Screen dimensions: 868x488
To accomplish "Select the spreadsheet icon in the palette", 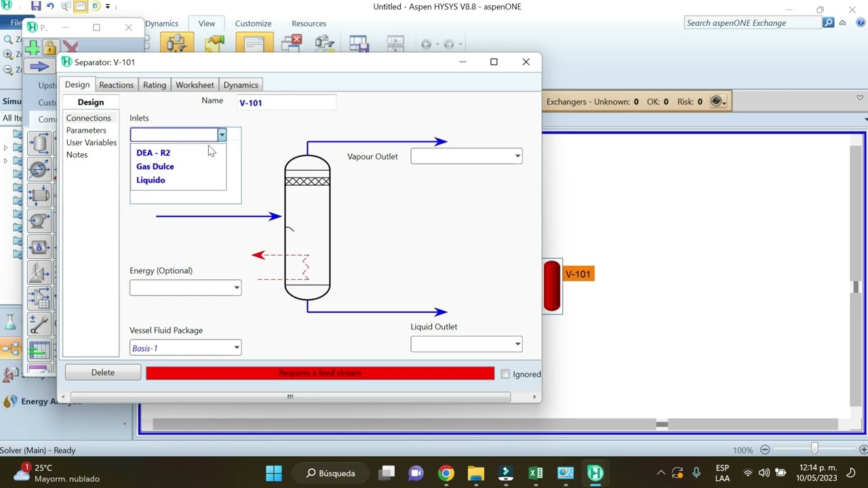I will 40,350.
